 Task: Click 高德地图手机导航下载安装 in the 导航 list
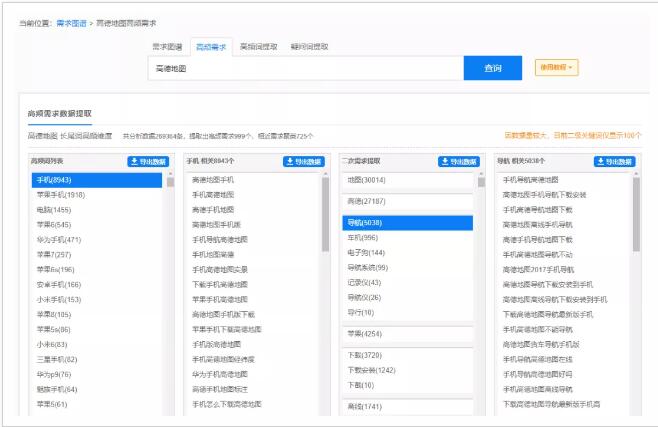tap(544, 195)
